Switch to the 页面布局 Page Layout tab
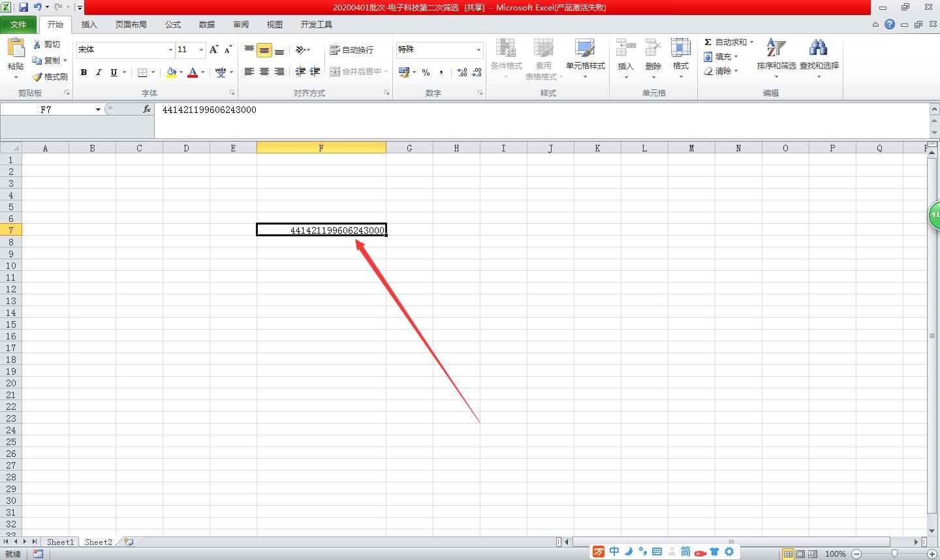940x560 pixels. pos(131,25)
